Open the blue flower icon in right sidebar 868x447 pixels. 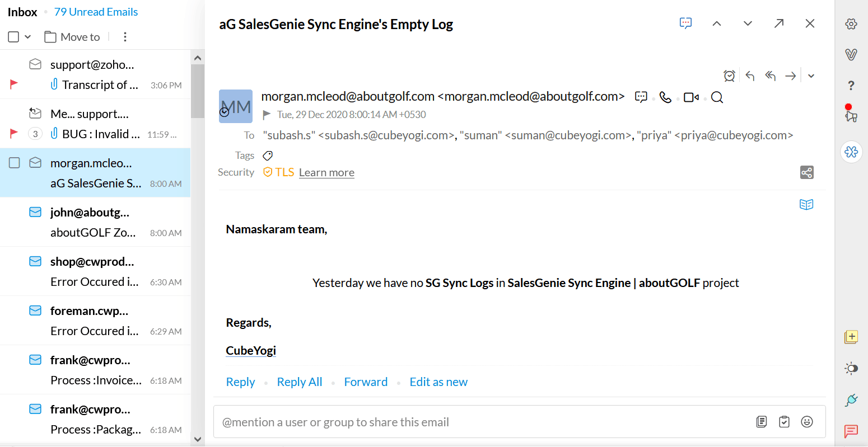coord(851,152)
